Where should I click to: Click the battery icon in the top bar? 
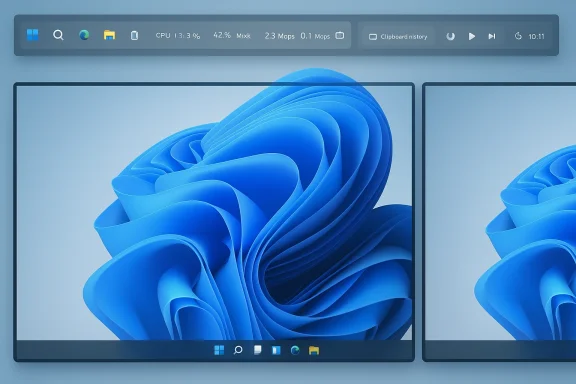click(x=134, y=35)
